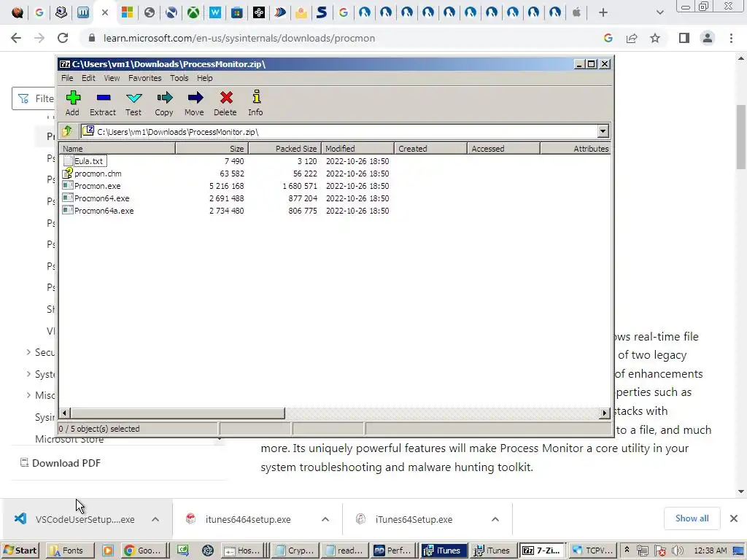Click the page filter box in sidebar
Viewport: 747px width, 560px height.
pyautogui.click(x=34, y=98)
